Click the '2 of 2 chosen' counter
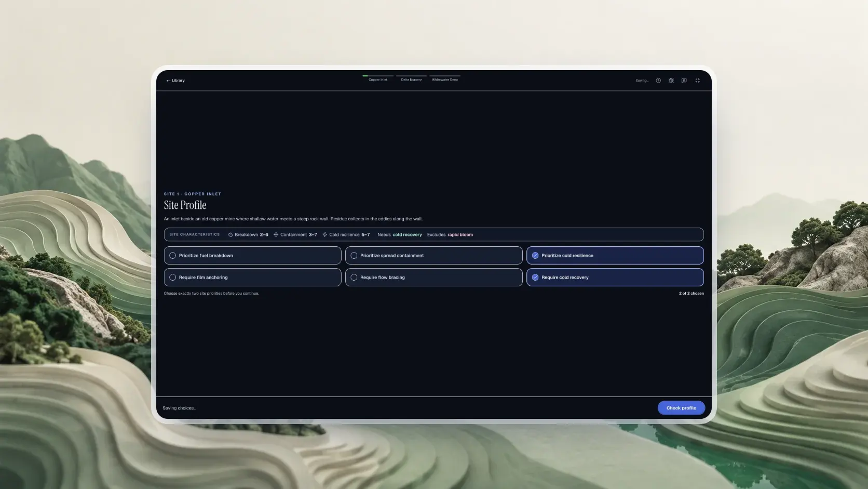Screen dimensions: 868x489 pyautogui.click(x=691, y=294)
